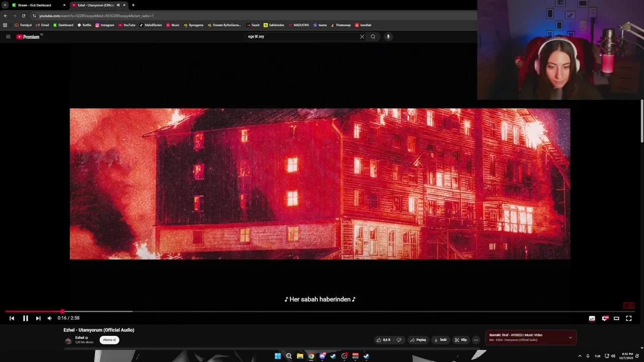The width and height of the screenshot is (644, 362).
Task: Click the İndir download button
Action: pos(440,340)
